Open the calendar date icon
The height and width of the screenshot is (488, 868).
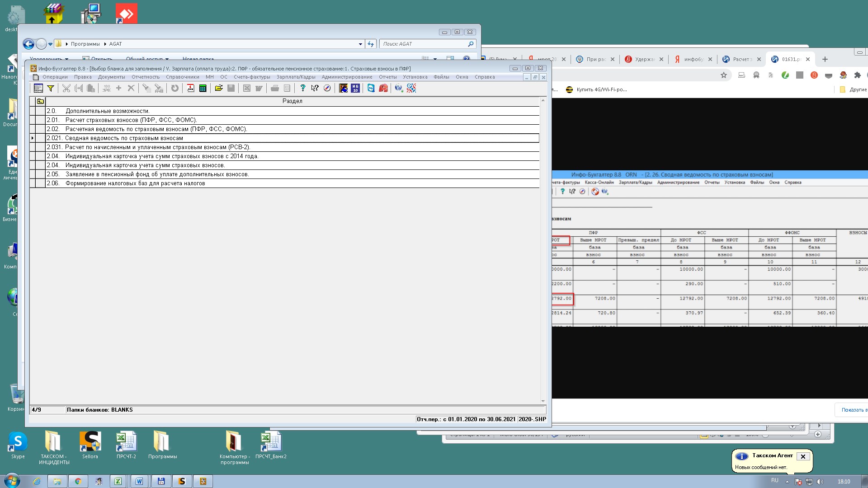[x=191, y=88]
